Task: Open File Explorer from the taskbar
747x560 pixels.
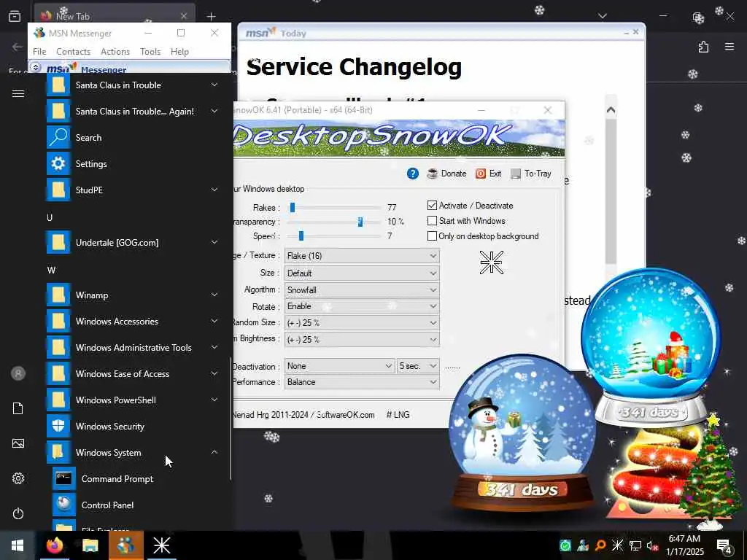Action: [90, 545]
